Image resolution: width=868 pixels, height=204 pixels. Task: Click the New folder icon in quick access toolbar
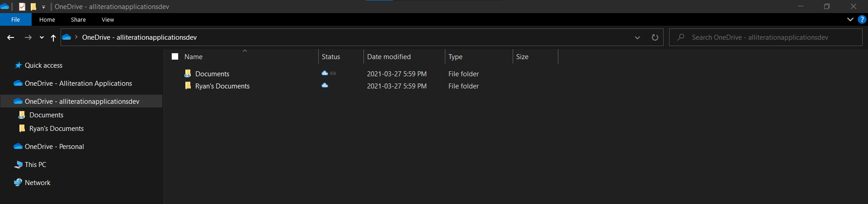click(33, 7)
